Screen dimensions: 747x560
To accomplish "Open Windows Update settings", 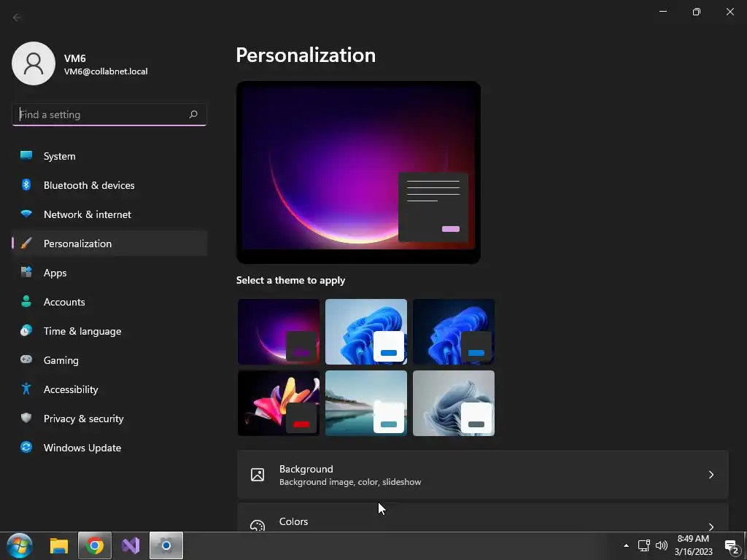I will (x=109, y=448).
